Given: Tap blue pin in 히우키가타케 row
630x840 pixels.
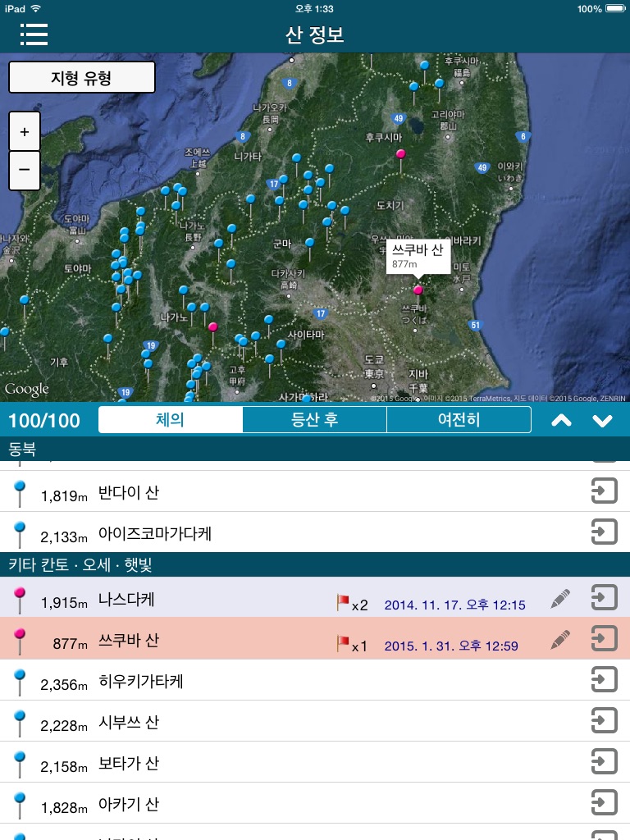Looking at the screenshot, I should pos(20,682).
